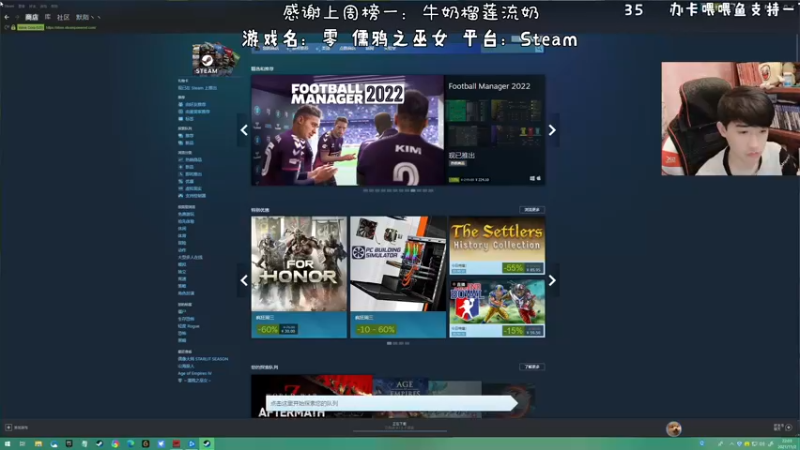This screenshot has height=450, width=800.
Task: Open Age of Empires IV in the sidebar
Action: pyautogui.click(x=194, y=373)
